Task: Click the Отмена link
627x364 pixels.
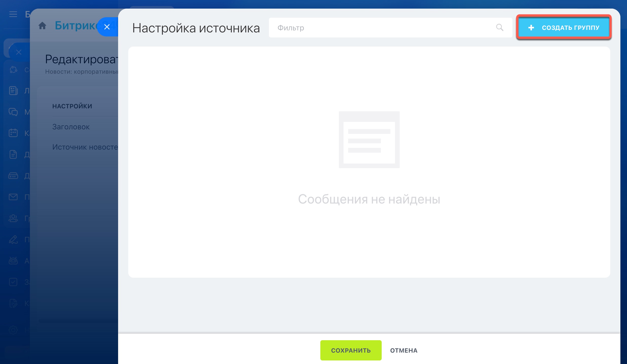Action: [x=404, y=350]
